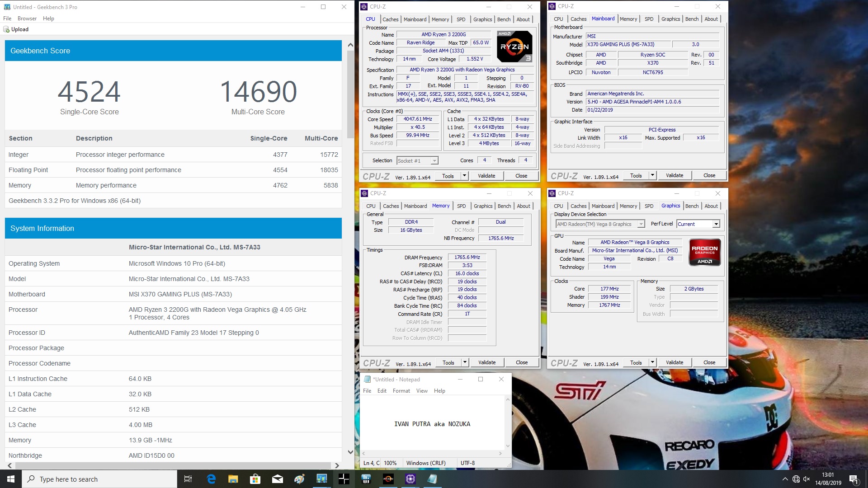Viewport: 868px width, 488px height.
Task: Show hidden system tray icons
Action: click(785, 479)
